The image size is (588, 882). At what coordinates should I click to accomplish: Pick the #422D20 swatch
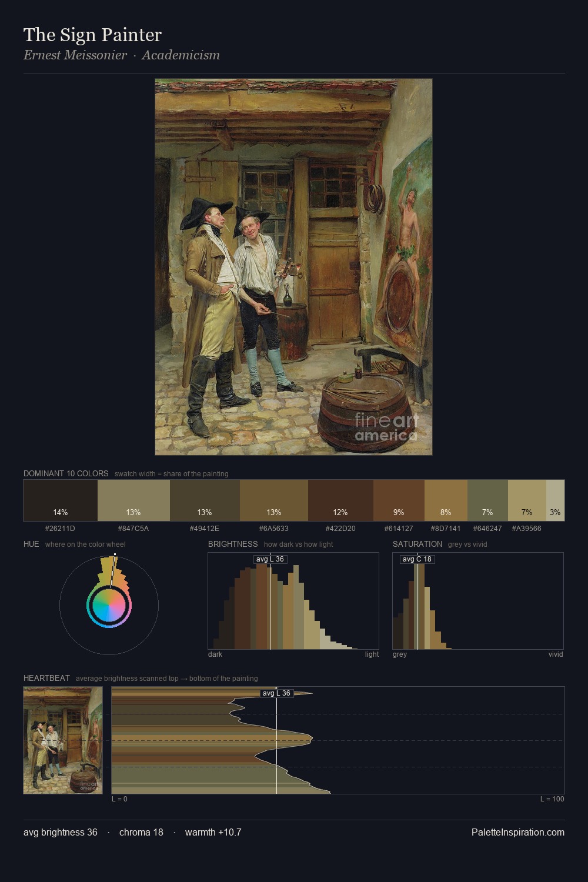click(340, 500)
